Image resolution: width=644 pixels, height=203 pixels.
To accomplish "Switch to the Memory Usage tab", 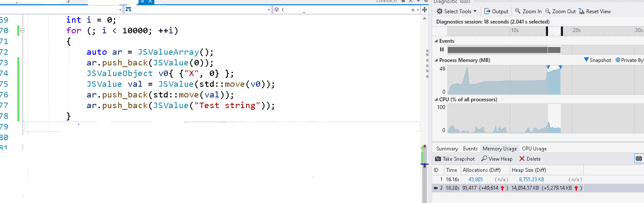I will pos(499,149).
